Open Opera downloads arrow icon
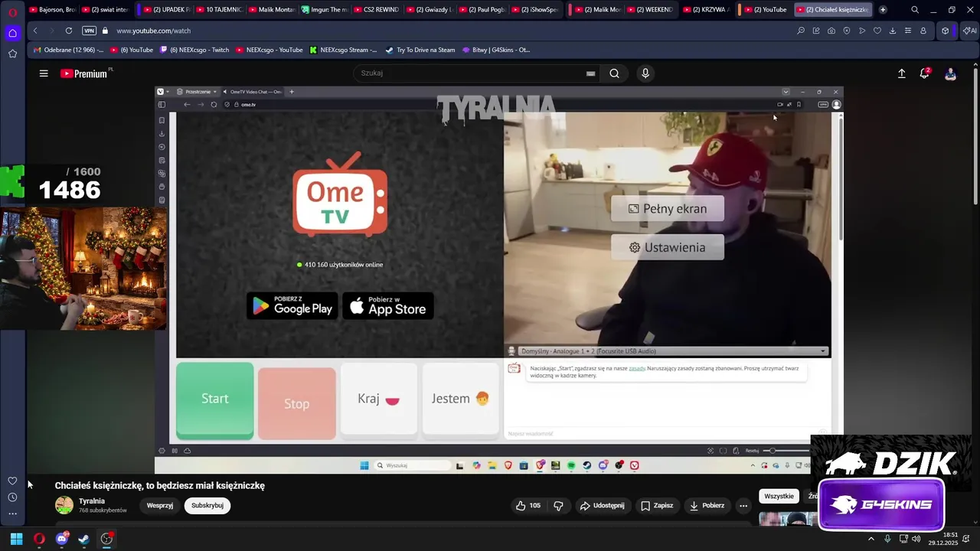980x551 pixels. coord(893,31)
